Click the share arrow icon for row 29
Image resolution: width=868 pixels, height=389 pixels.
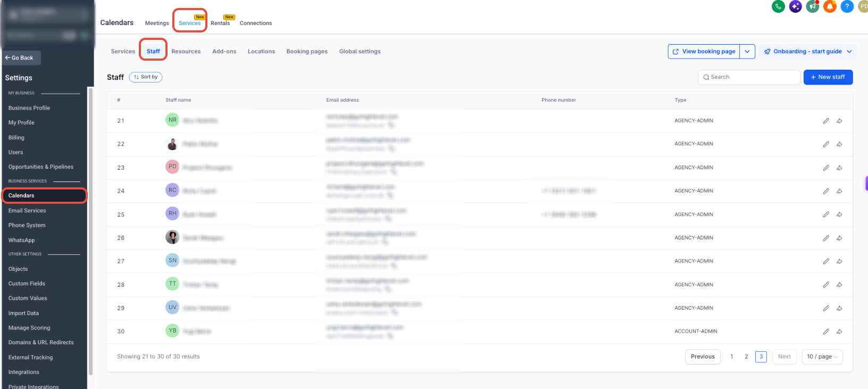pyautogui.click(x=839, y=308)
